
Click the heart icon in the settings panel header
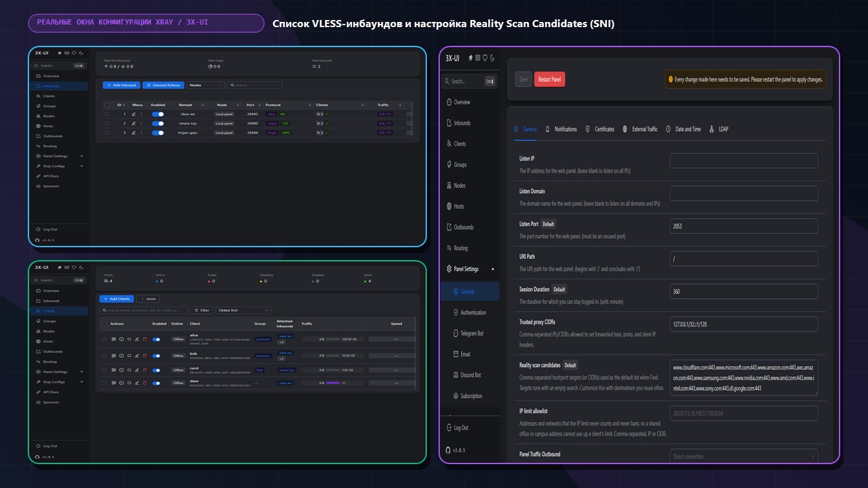pos(485,58)
